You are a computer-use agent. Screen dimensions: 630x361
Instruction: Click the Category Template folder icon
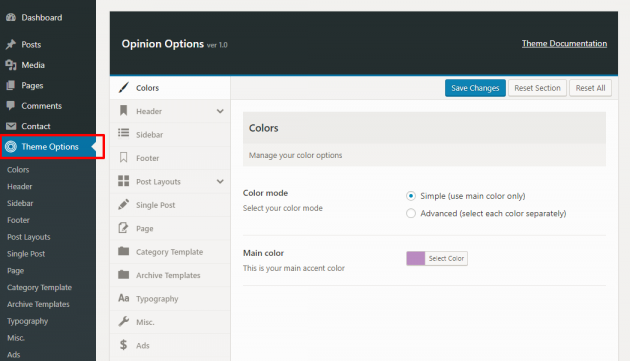(124, 251)
